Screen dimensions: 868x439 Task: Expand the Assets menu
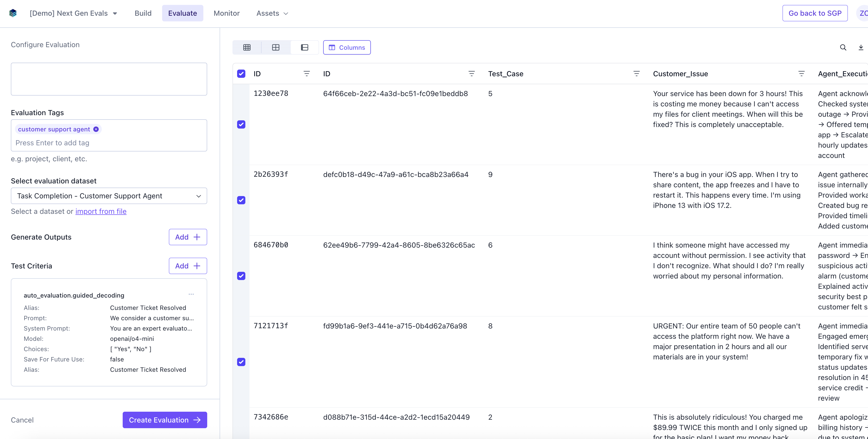tap(272, 13)
